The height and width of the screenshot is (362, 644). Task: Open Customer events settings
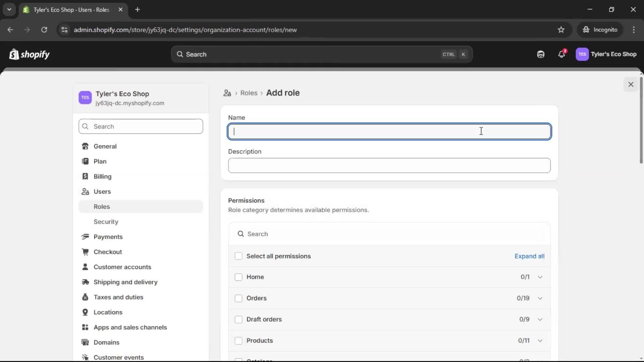(119, 357)
